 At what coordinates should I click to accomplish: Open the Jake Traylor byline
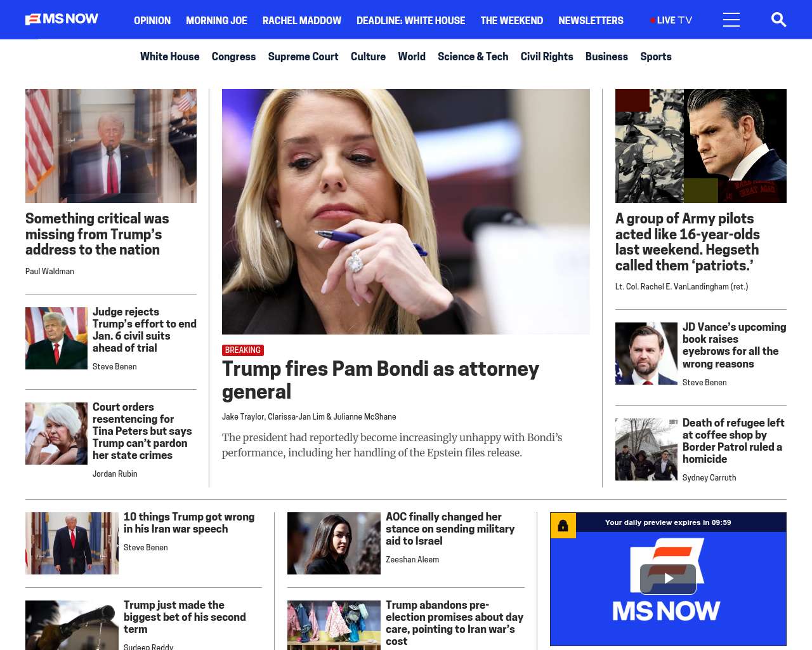click(243, 417)
